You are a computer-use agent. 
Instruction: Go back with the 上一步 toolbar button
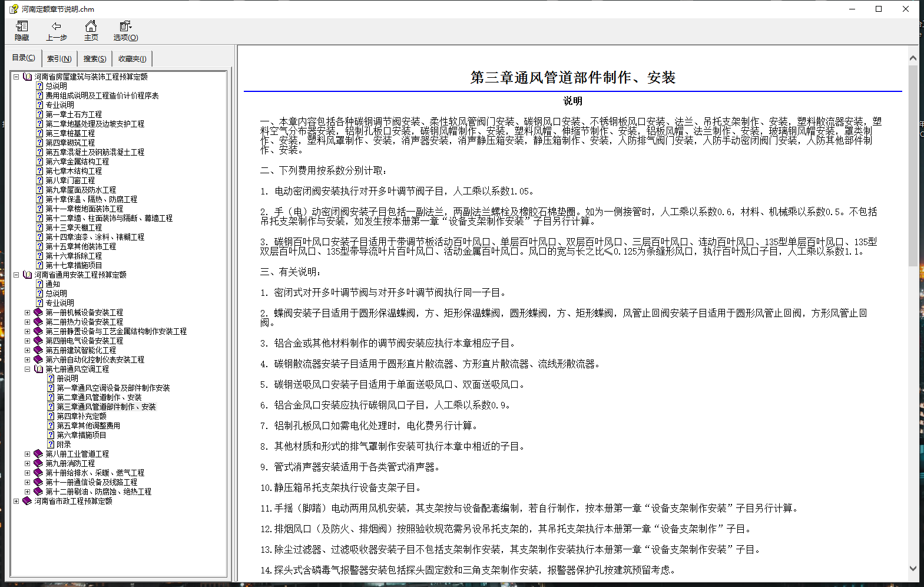tap(57, 31)
